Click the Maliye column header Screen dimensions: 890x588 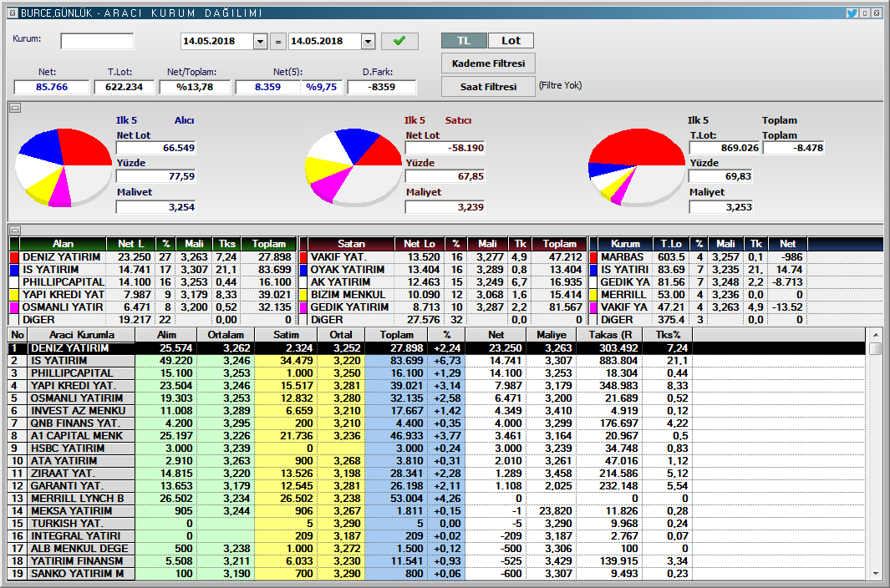click(552, 335)
